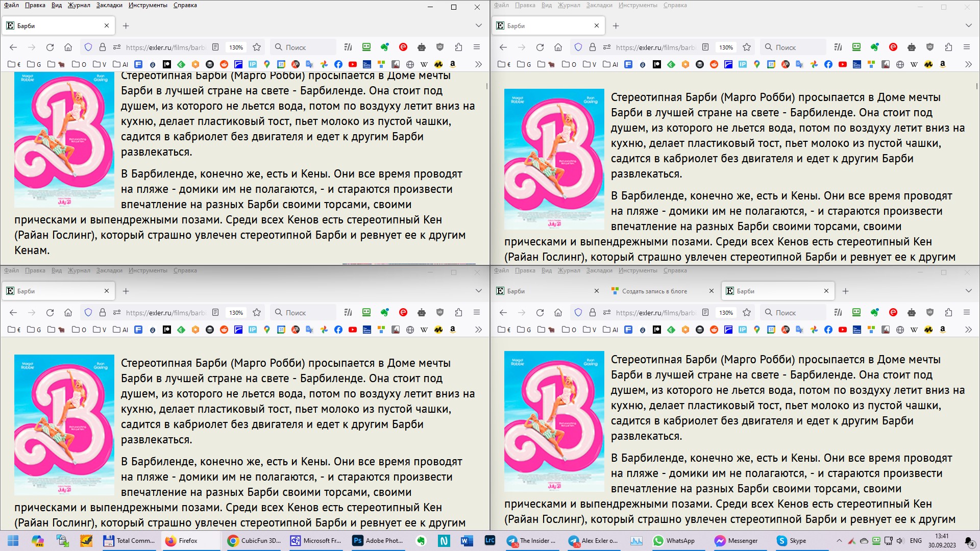
Task: Open the Закладки menu in the top-left window
Action: pyautogui.click(x=109, y=5)
